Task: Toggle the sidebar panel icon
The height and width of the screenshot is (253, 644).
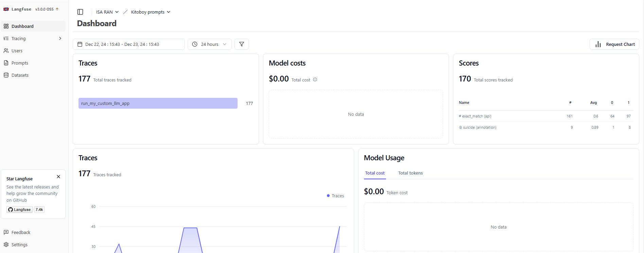Action: click(80, 12)
